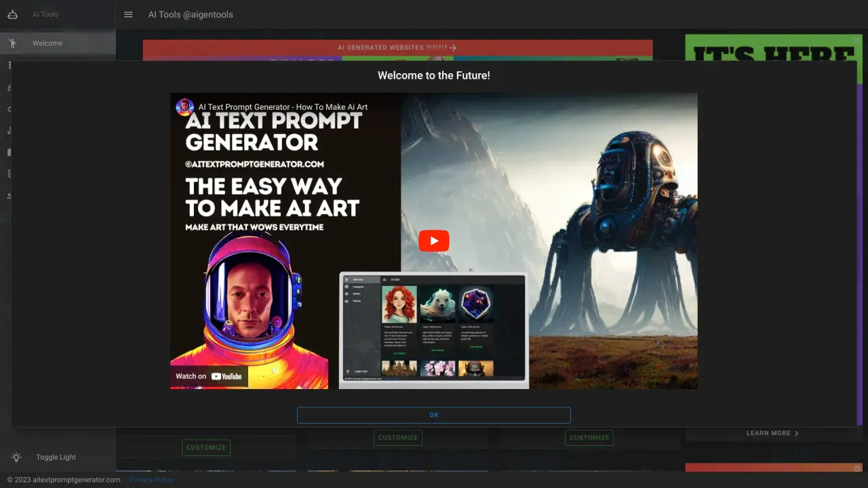The image size is (868, 488).
Task: Select the Welcome person icon in sidebar
Action: click(12, 43)
